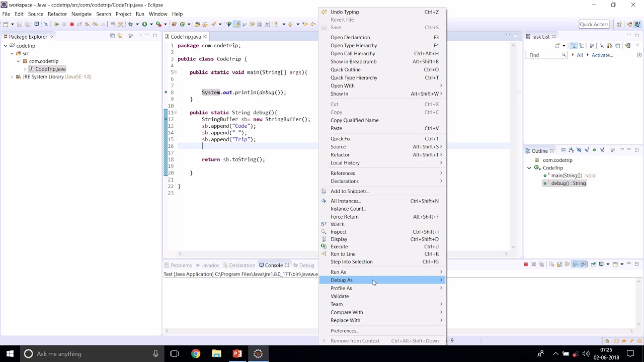Click the Windows Start button
This screenshot has height=362, width=644.
tap(10, 353)
